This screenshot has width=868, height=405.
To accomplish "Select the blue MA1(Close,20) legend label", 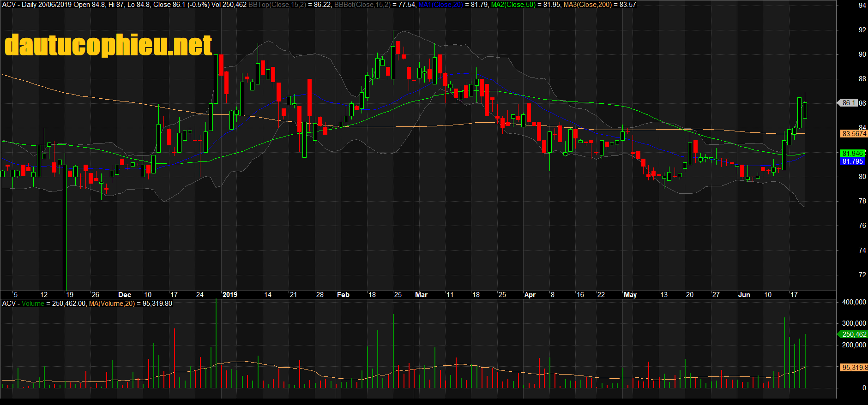I will (440, 5).
